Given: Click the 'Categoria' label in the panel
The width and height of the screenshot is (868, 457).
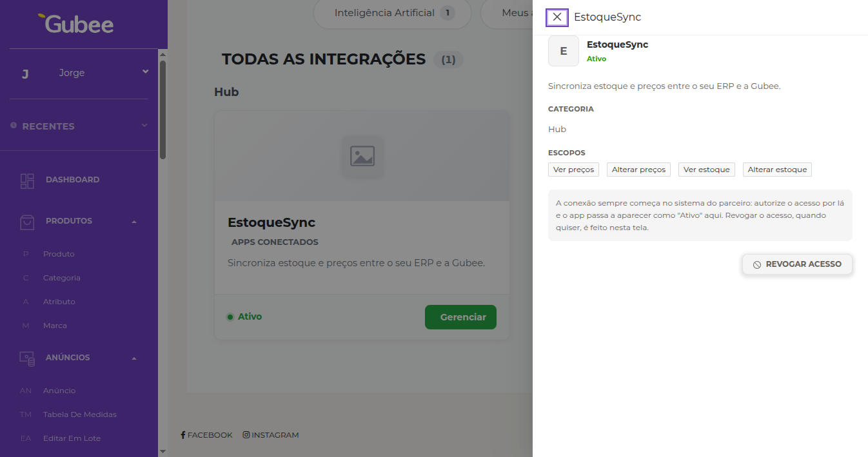Looking at the screenshot, I should tap(571, 109).
